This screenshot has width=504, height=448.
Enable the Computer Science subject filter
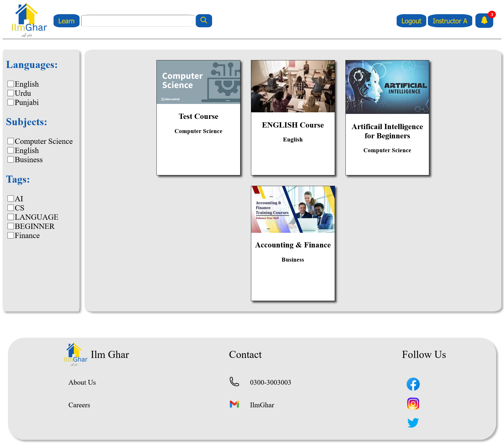point(10,141)
